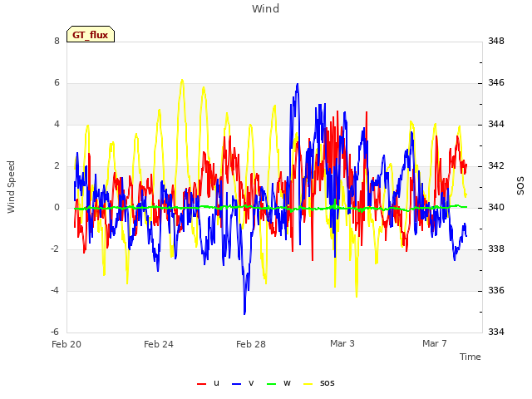Click the GT_flux label tag
The image size is (532, 399).
pyautogui.click(x=91, y=34)
